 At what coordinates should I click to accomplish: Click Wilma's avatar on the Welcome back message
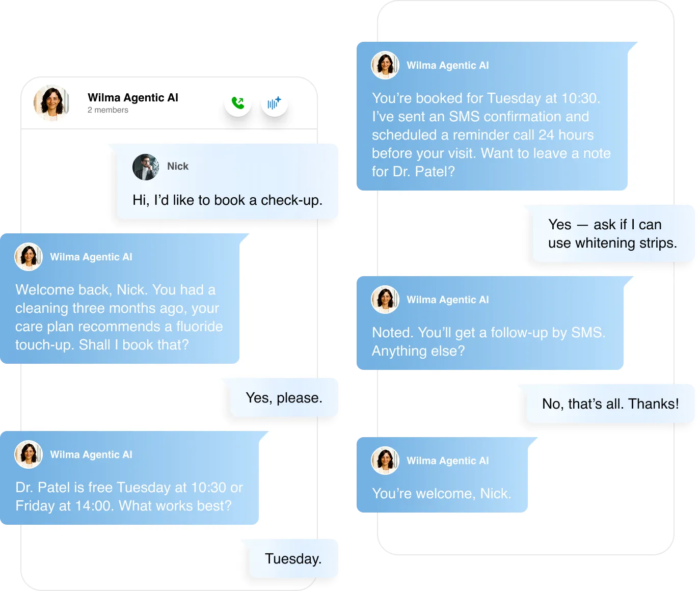(29, 257)
